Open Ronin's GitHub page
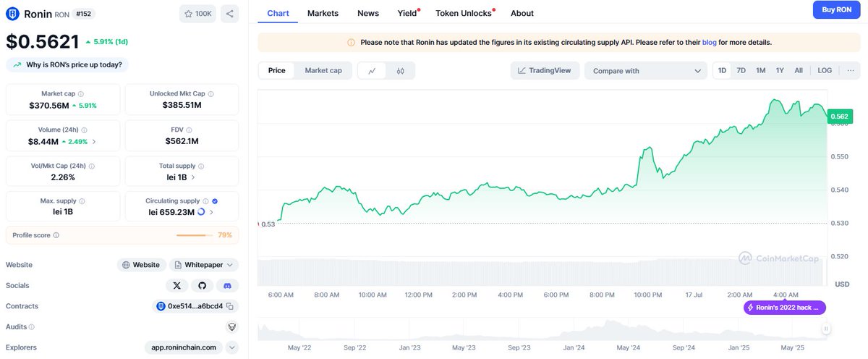 [x=203, y=286]
